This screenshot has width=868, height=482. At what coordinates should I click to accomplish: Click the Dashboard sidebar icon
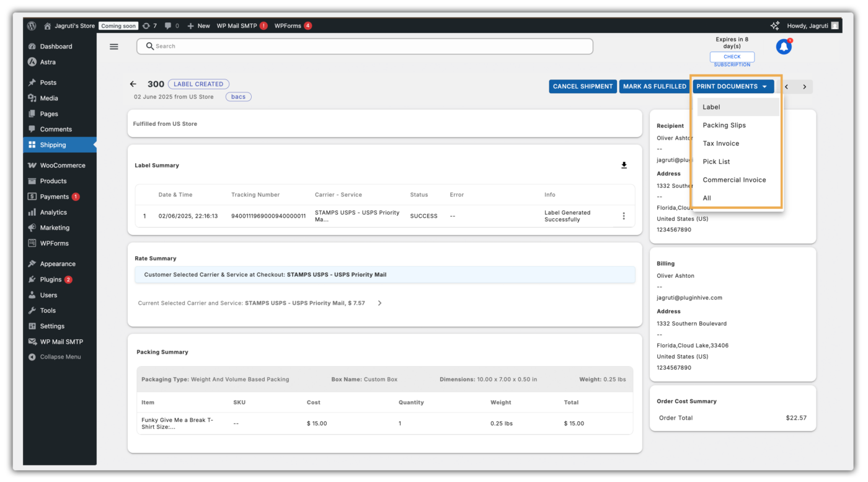32,47
